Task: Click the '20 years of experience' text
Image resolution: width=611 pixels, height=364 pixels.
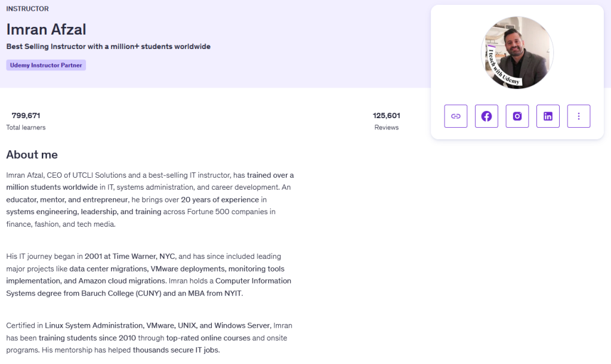Action: (220, 199)
